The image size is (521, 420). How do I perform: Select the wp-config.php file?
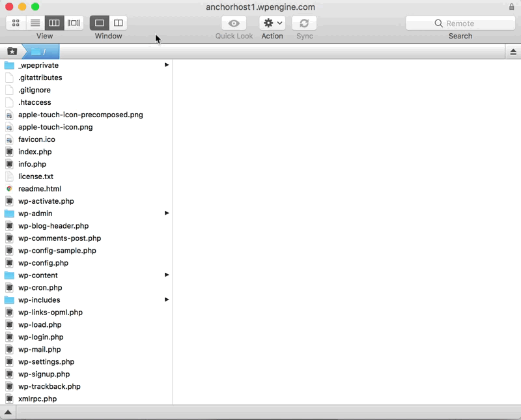click(86, 263)
